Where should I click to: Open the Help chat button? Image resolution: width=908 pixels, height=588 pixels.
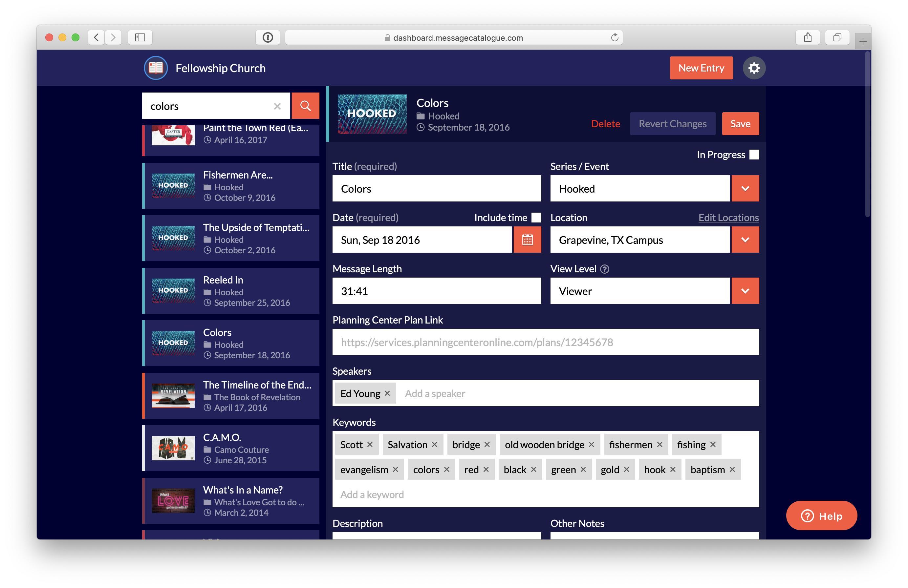click(821, 515)
